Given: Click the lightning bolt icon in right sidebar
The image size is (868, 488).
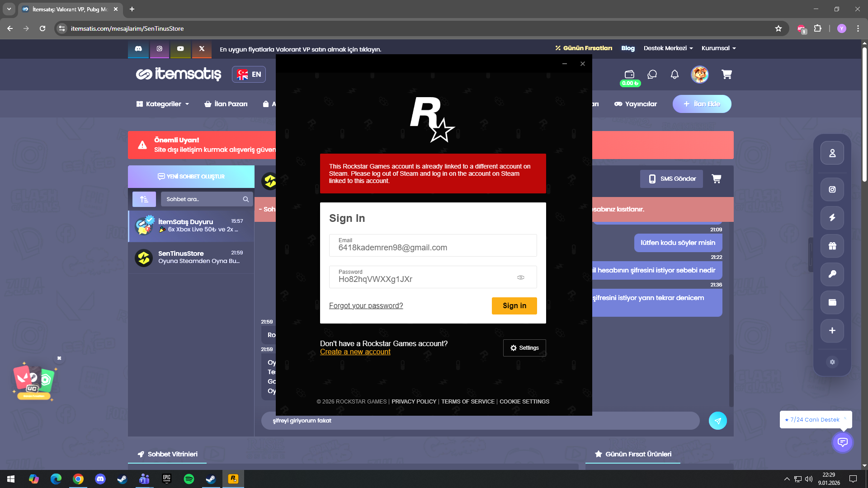Looking at the screenshot, I should pos(832,218).
